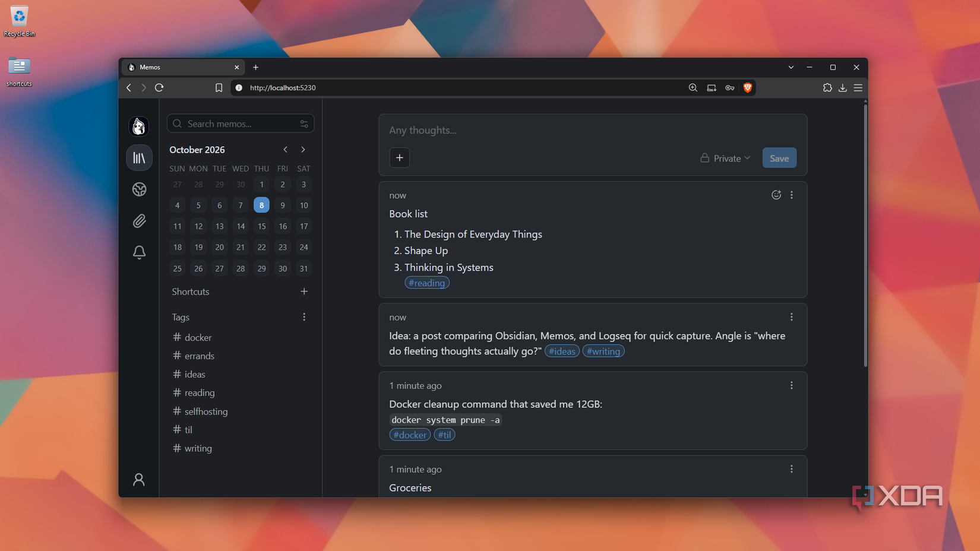Image resolution: width=980 pixels, height=551 pixels.
Task: Select October 8 in the calendar
Action: 261,205
